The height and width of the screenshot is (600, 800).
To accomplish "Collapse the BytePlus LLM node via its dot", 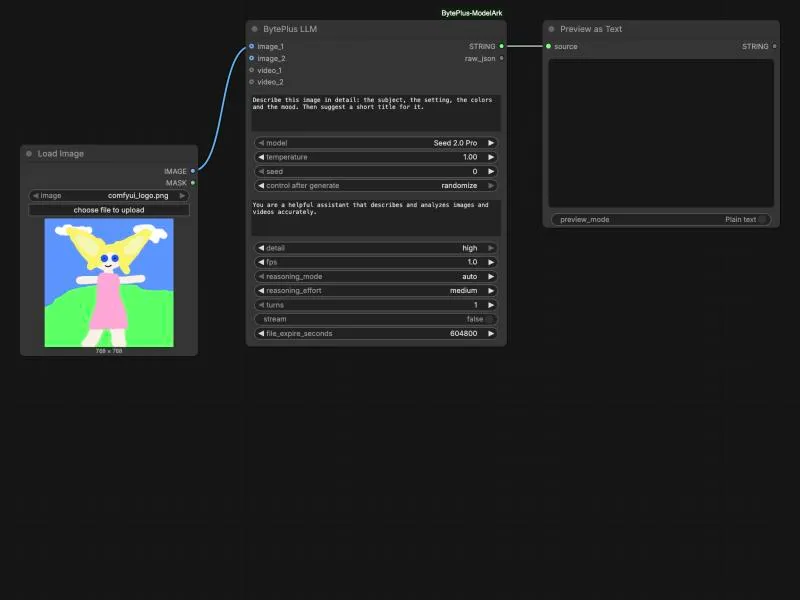I will click(255, 29).
